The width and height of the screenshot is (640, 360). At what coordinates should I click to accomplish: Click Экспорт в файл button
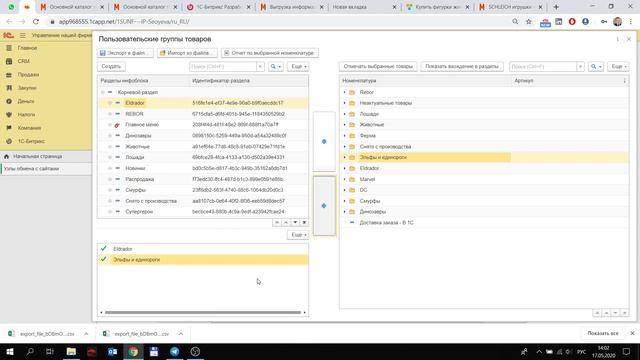click(125, 53)
